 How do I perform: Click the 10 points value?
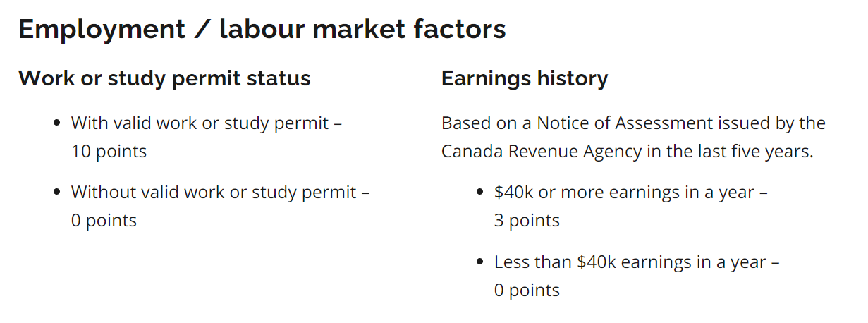[x=109, y=151]
